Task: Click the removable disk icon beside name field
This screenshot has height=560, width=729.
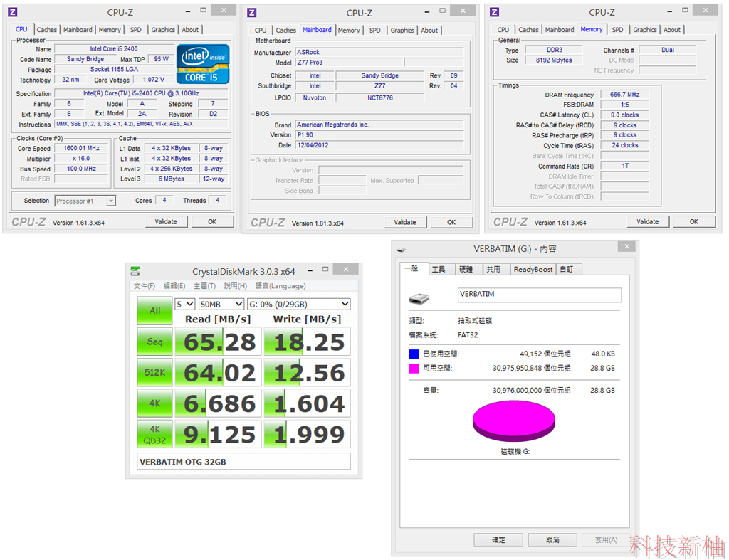Action: point(419,298)
